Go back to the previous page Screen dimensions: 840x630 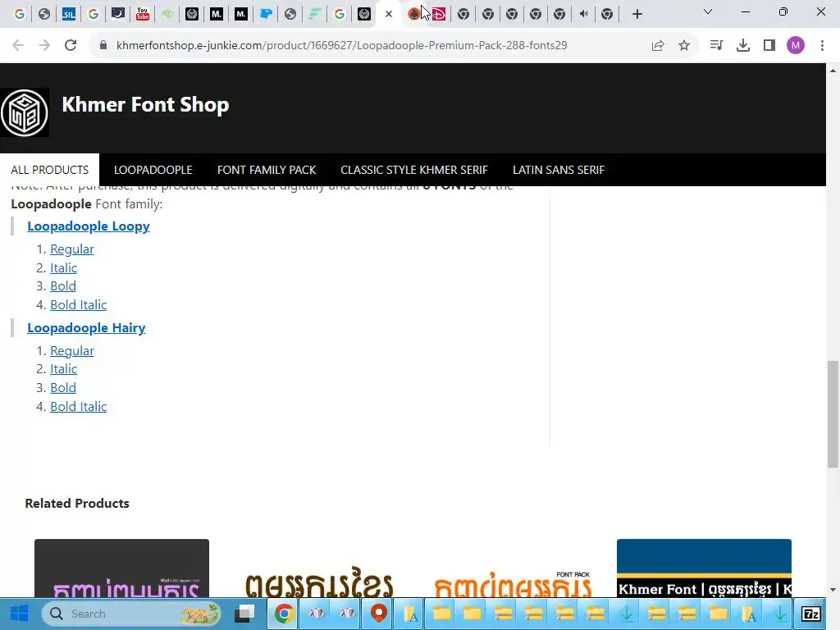click(x=18, y=46)
